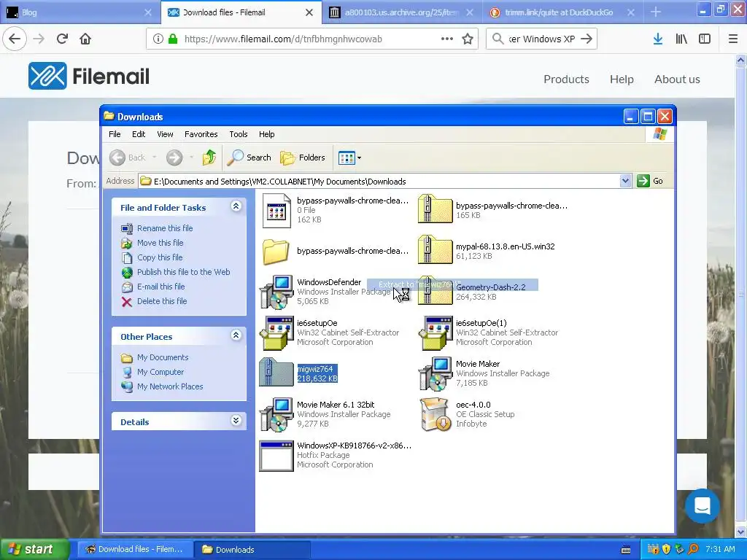Open the Edit menu

(x=139, y=134)
